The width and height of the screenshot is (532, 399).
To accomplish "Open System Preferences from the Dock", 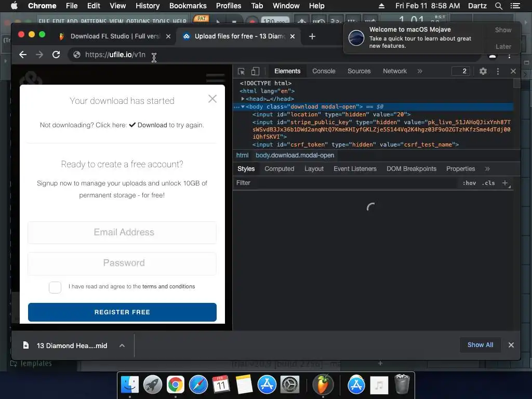I will pos(289,384).
